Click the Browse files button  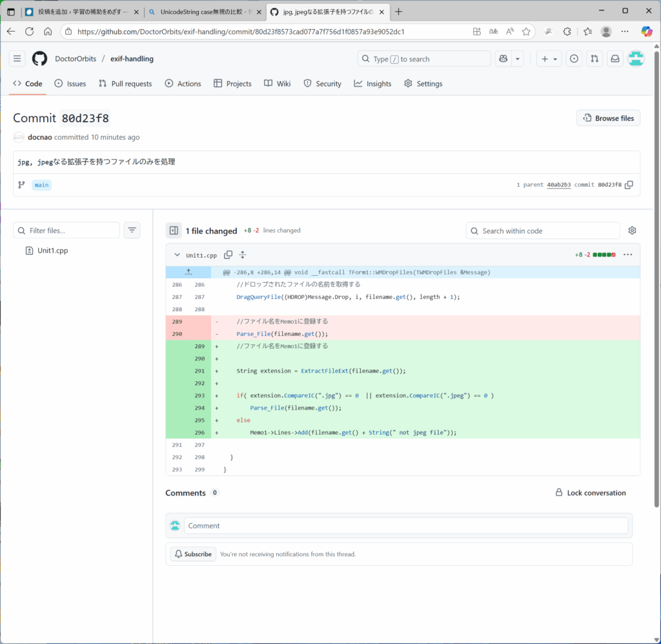pos(608,118)
